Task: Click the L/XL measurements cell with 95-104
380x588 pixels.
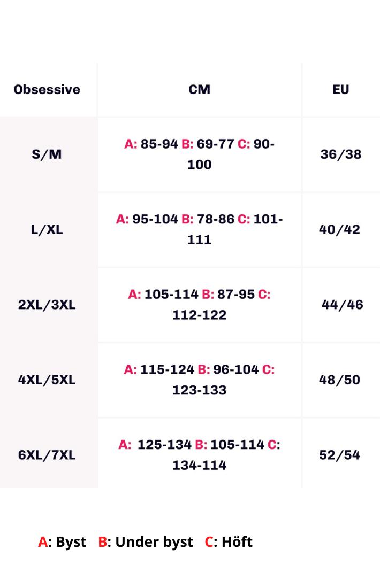Action: [x=200, y=229]
